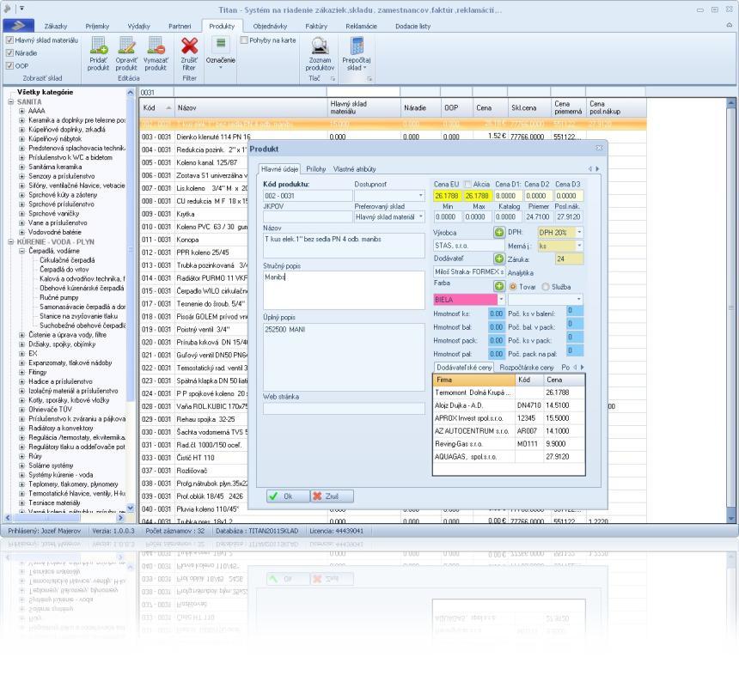The height and width of the screenshot is (700, 739).
Task: Open the Reklamácie ribbon tab
Action: tap(361, 26)
